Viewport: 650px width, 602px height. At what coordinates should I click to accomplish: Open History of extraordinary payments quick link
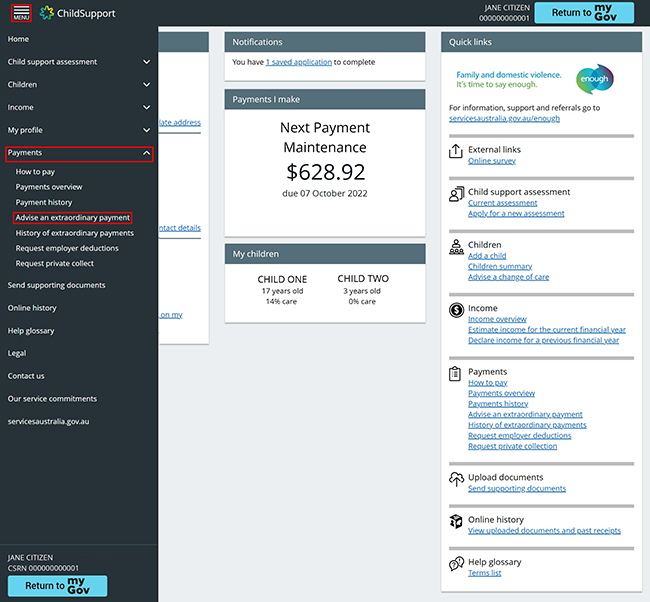(x=527, y=425)
